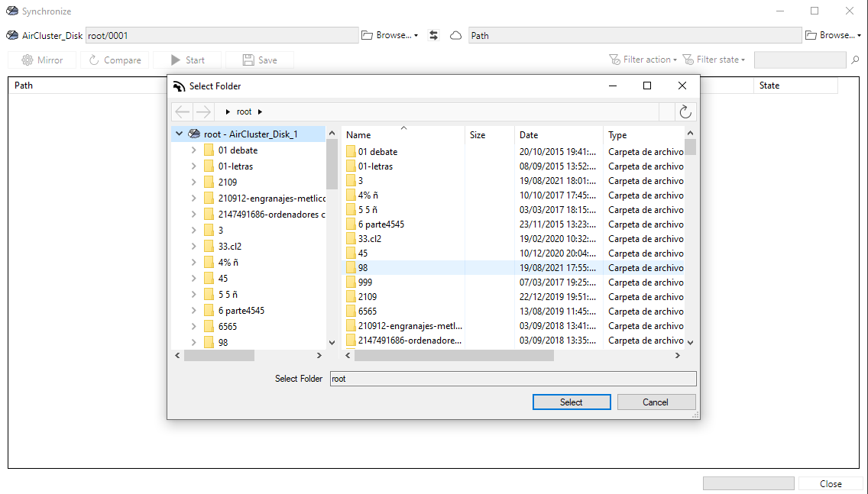This screenshot has height=494, width=868.
Task: Click the 'root' breadcrumb in Select Folder
Action: [x=244, y=111]
